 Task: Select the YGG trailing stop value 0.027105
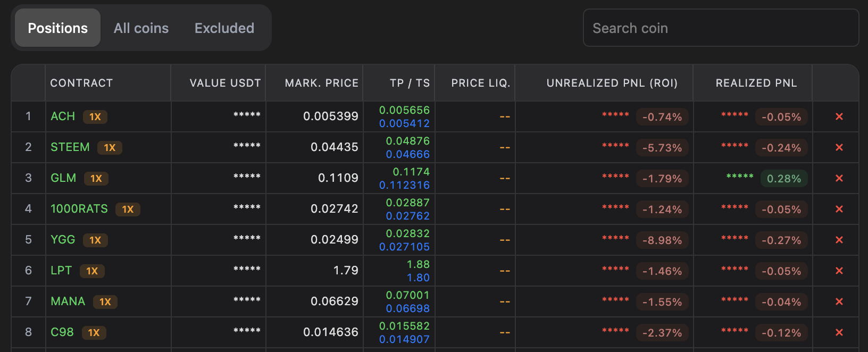coord(404,247)
